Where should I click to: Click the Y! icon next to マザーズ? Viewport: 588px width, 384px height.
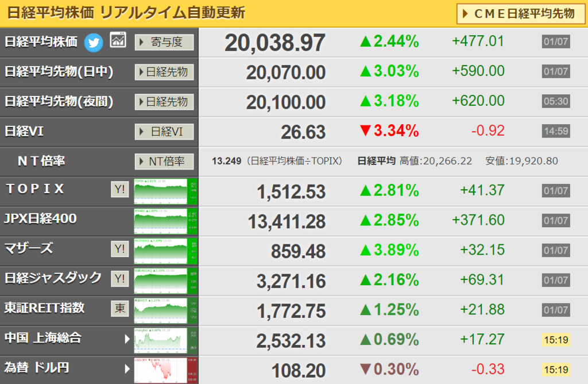point(120,249)
